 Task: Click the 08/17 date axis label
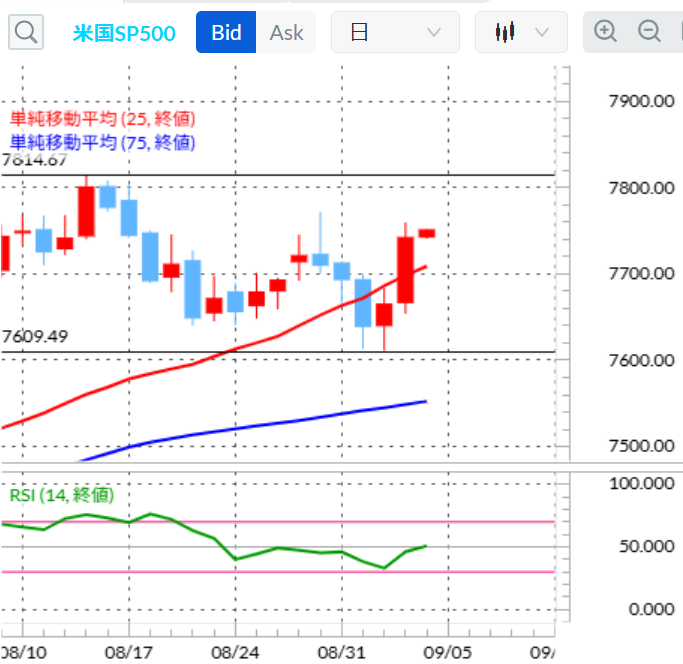point(129,653)
